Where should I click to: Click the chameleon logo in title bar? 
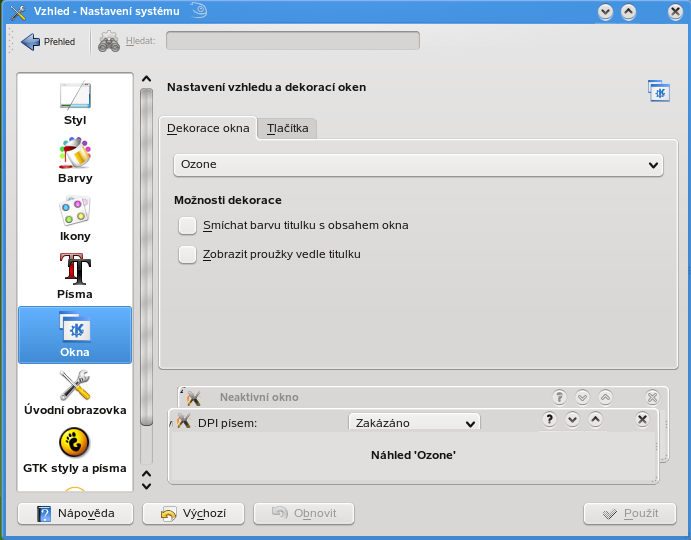(x=199, y=11)
